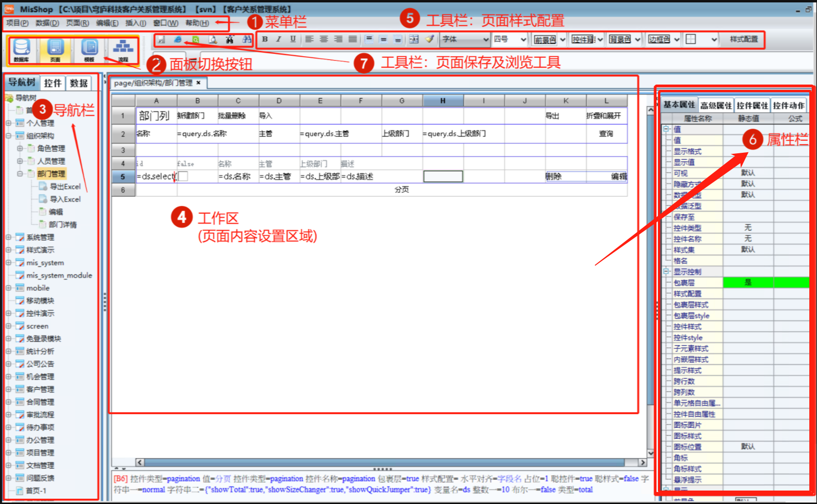Click the save floppy disk icon
The height and width of the screenshot is (504, 817).
click(161, 39)
